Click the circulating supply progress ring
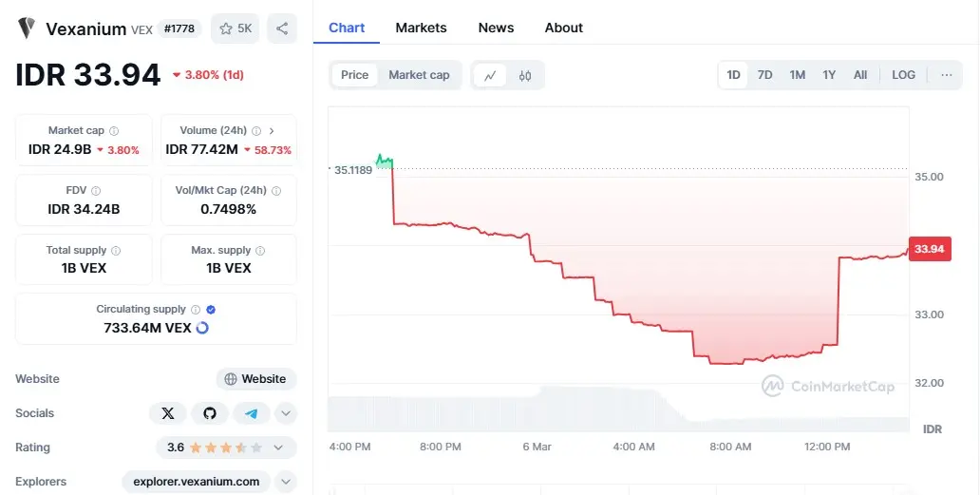The width and height of the screenshot is (980, 495). [x=202, y=328]
